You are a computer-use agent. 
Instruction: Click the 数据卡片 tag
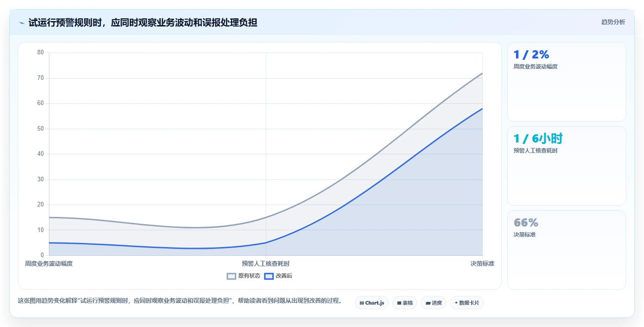click(x=467, y=303)
